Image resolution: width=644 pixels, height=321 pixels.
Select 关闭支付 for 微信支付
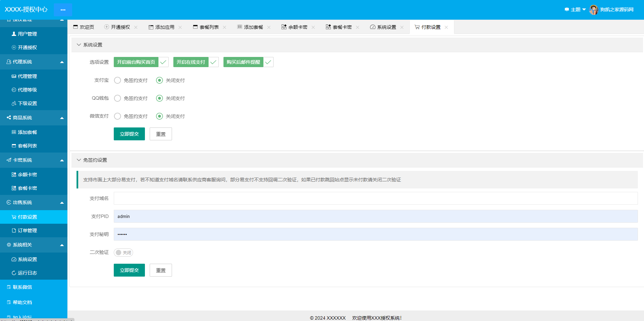(x=159, y=116)
